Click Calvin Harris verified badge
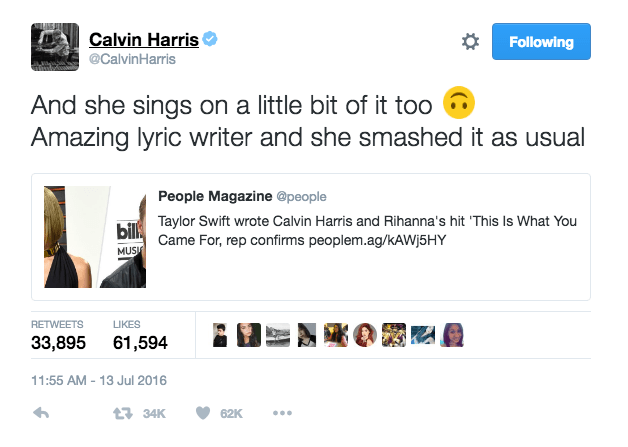The image size is (628, 447). tap(211, 39)
